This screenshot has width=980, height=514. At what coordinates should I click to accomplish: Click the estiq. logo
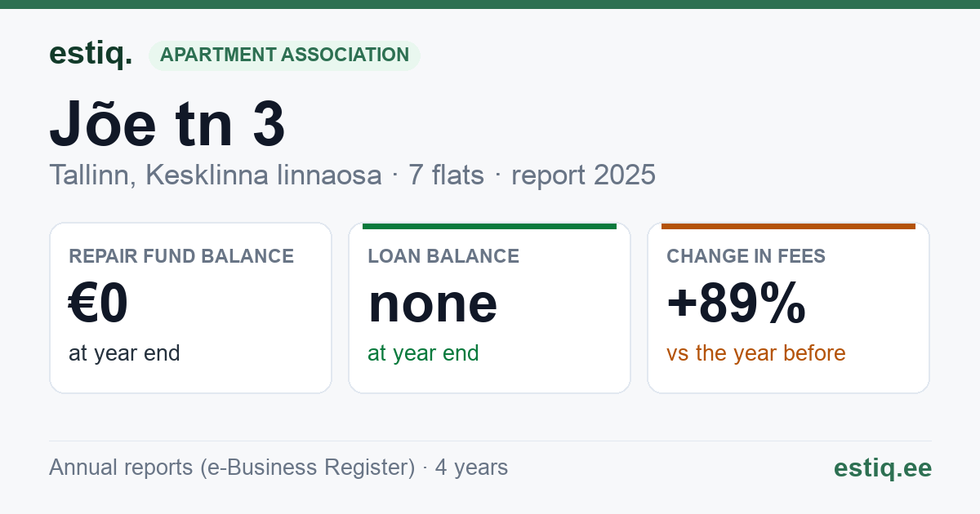tap(91, 55)
